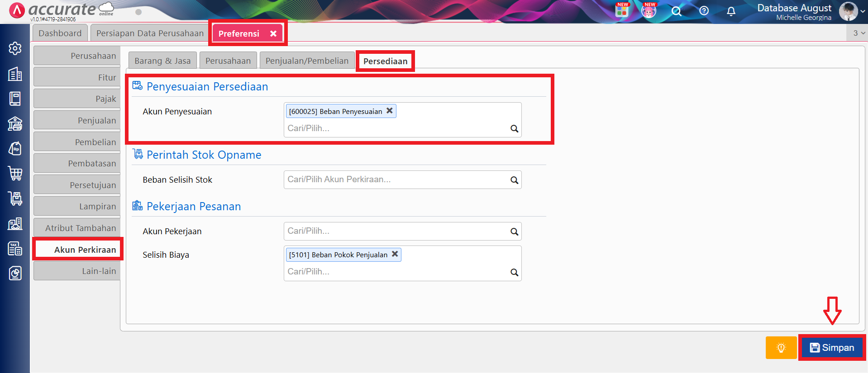Screen dimensions: 868x373
Task: Open the Fitur preference section
Action: tap(77, 77)
